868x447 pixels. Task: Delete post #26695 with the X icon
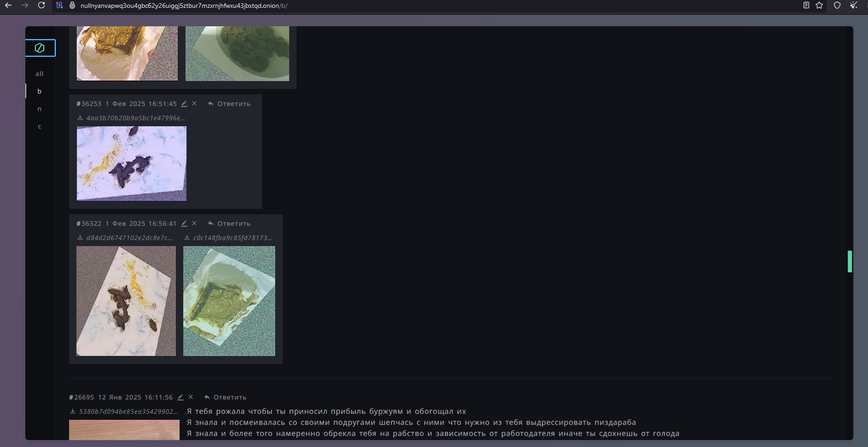coord(191,397)
